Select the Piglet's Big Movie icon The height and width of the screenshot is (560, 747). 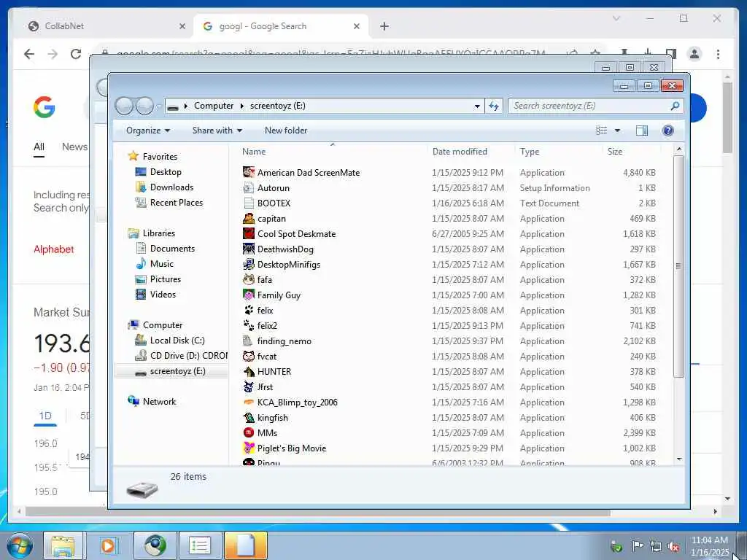[248, 448]
